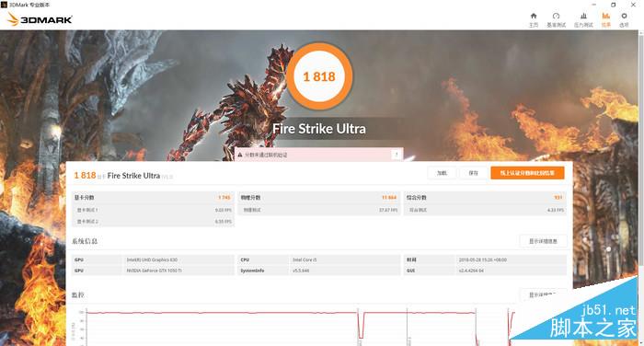
Task: Click the combined test 4.33 FPS row
Action: pyautogui.click(x=485, y=210)
